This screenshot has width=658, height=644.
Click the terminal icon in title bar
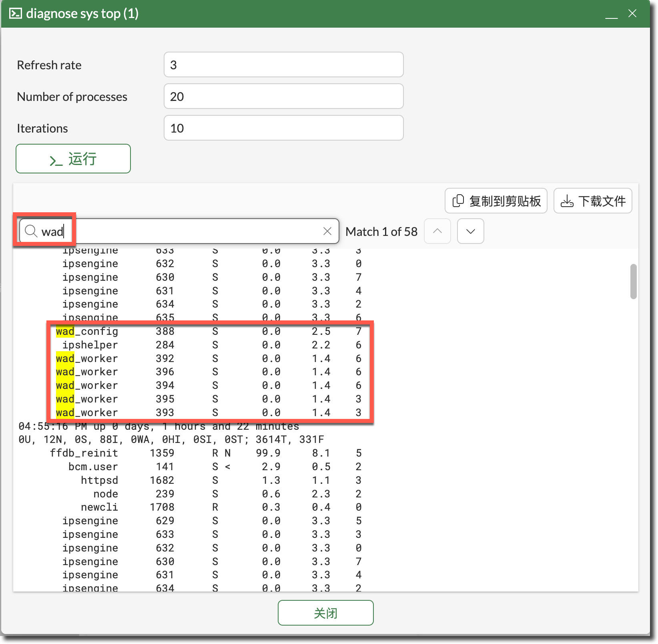pyautogui.click(x=16, y=14)
